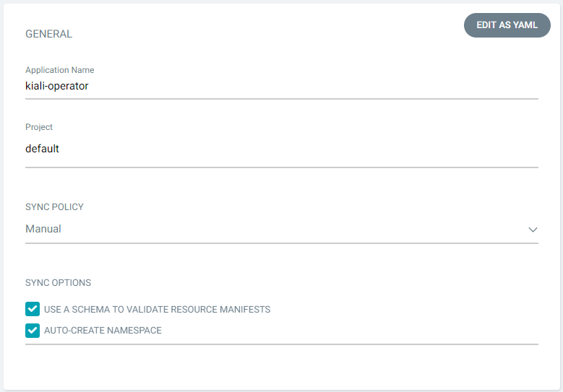Disable the Auto-Create Namespace checkbox

click(33, 331)
